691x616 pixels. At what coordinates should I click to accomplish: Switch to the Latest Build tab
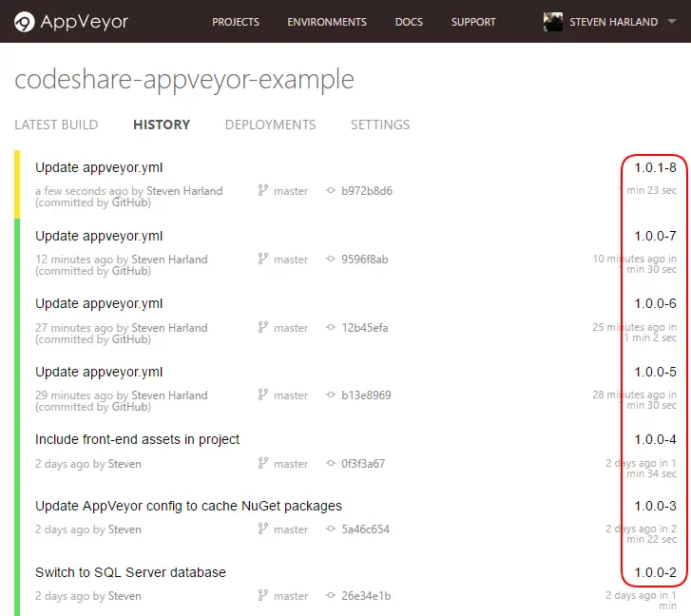[x=56, y=125]
